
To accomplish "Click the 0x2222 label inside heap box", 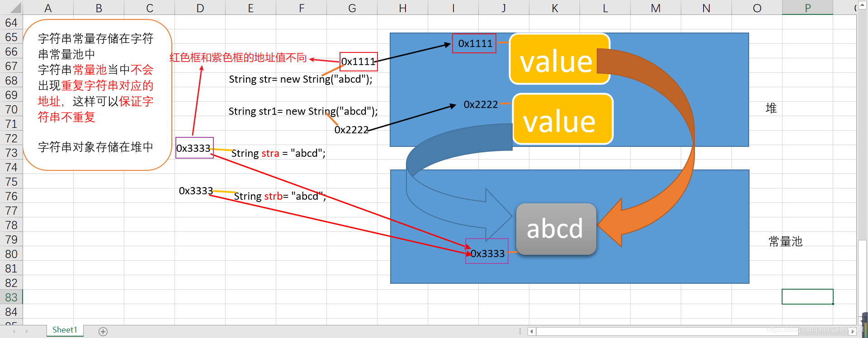I will pos(481,104).
